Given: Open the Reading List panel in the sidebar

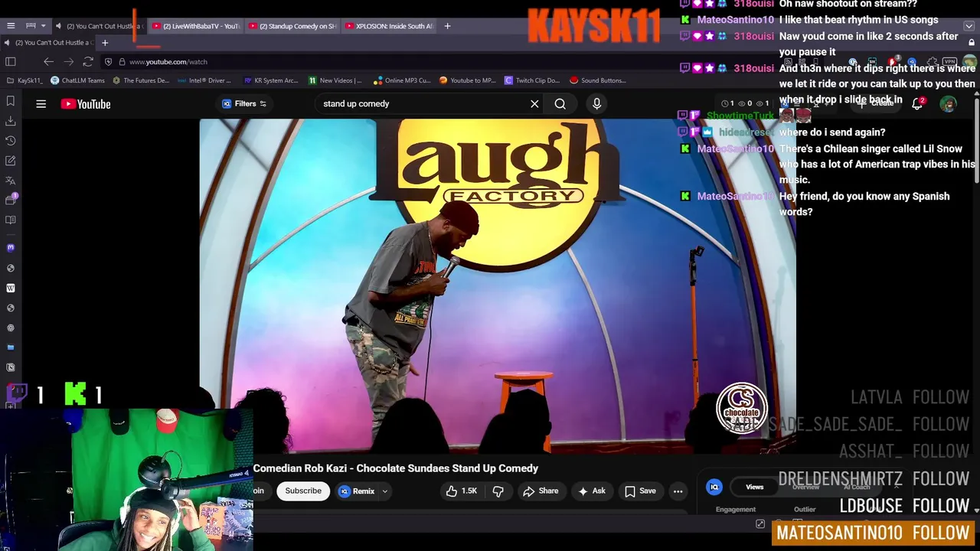Looking at the screenshot, I should pyautogui.click(x=11, y=220).
